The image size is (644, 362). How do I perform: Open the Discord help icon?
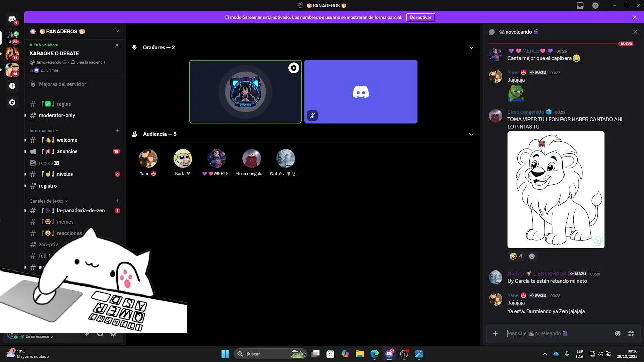tap(596, 6)
